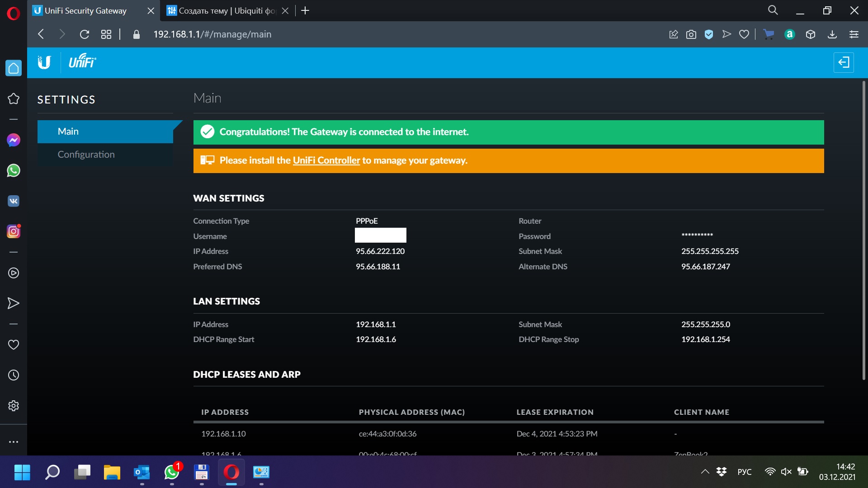Screen dimensions: 868x488
Task: Open WhatsApp in Opera sidebar
Action: (14, 170)
